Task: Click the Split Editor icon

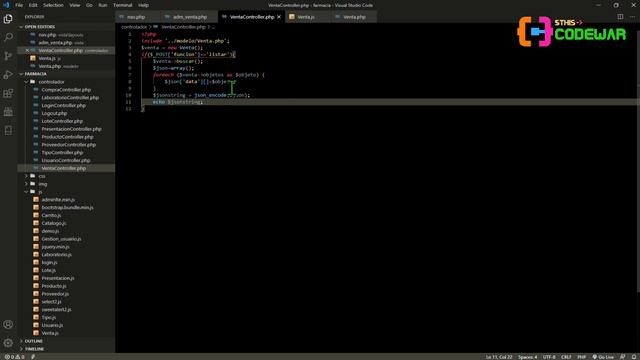Action: 620,17
